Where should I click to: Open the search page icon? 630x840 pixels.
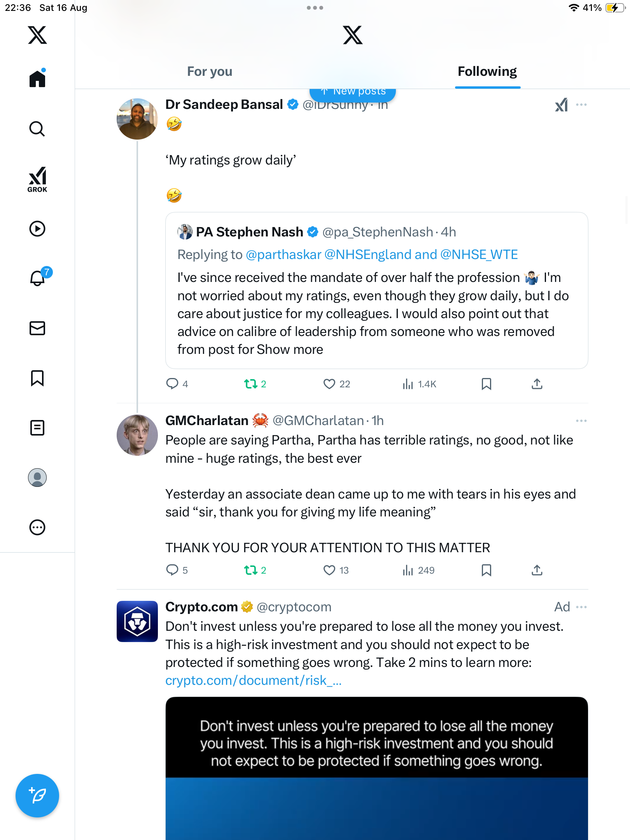[37, 129]
